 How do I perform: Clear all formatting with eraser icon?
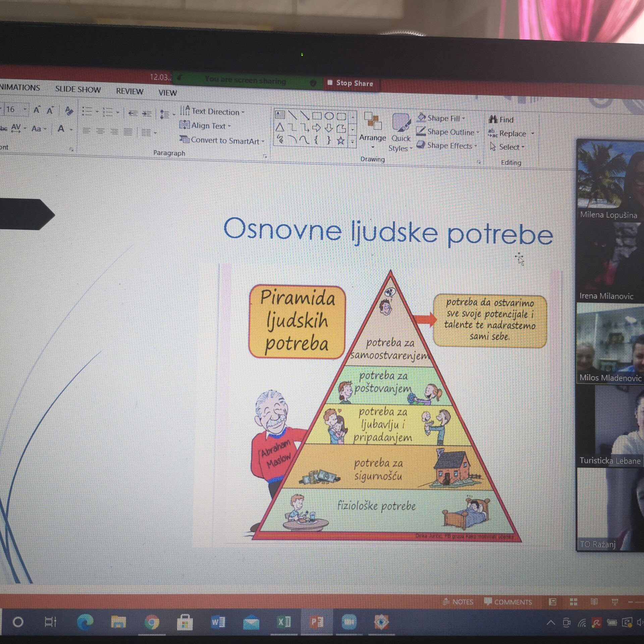tap(69, 111)
